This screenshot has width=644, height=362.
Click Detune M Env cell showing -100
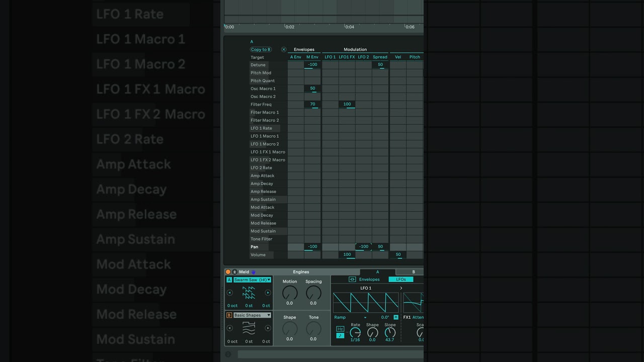tap(312, 65)
